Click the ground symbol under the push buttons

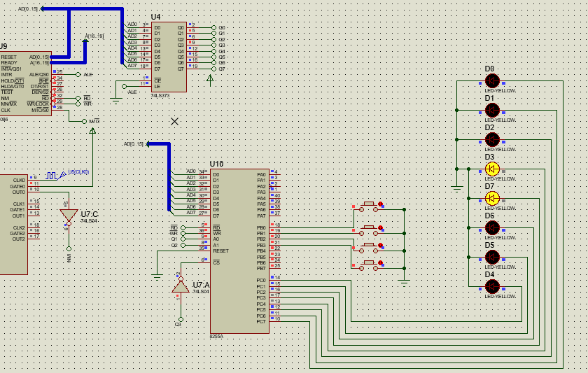[x=405, y=283]
